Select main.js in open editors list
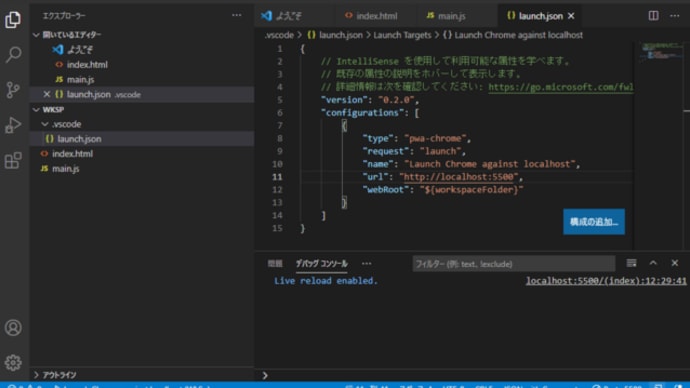 click(x=141, y=80)
